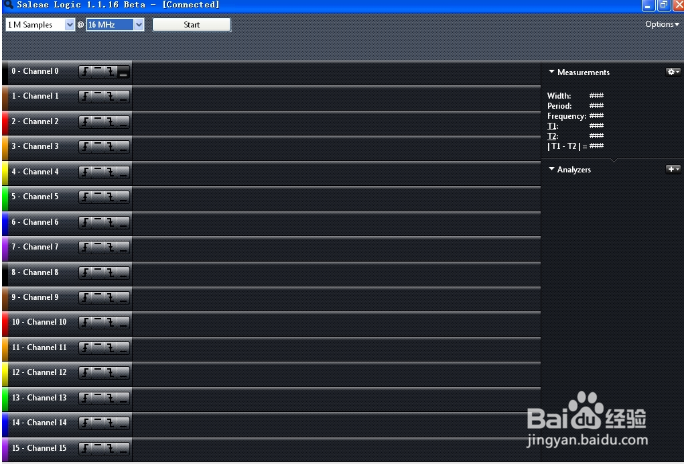Set rising edge trigger on Channel 0
The image size is (687, 464).
coord(85,71)
